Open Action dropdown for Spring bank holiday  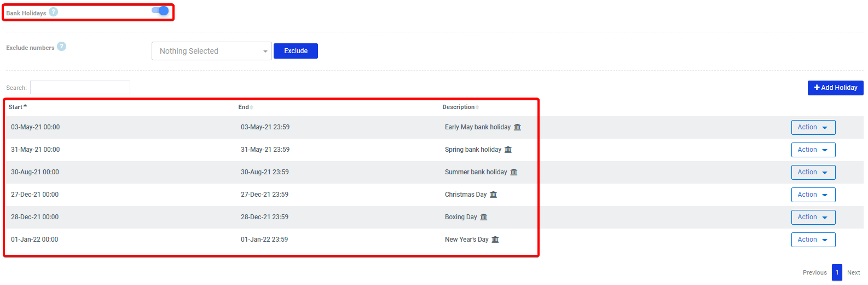click(x=813, y=150)
